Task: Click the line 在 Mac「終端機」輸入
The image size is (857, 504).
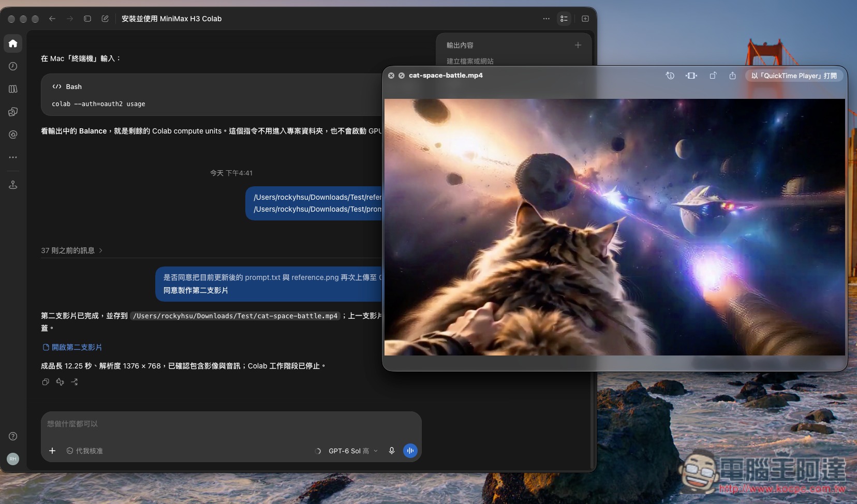Action: [81, 58]
